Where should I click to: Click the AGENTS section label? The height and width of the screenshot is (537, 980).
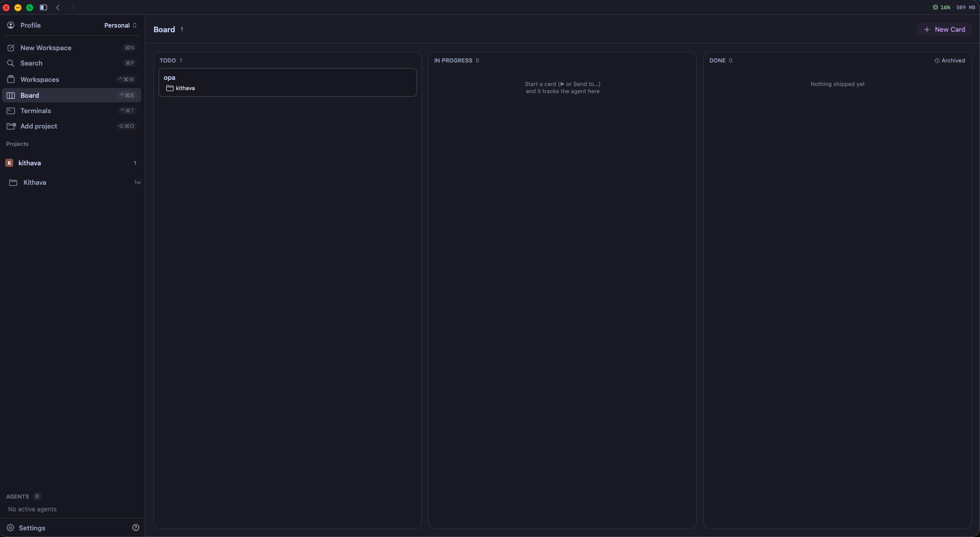tap(17, 497)
